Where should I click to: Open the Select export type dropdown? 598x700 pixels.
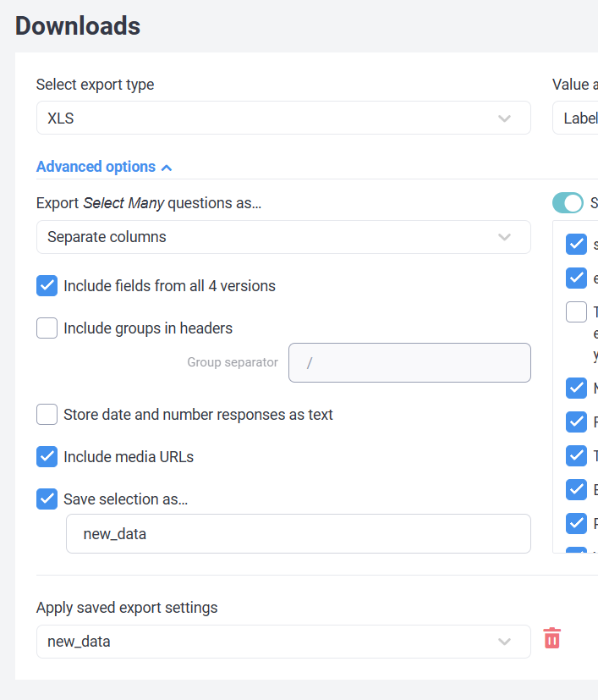(x=271, y=119)
